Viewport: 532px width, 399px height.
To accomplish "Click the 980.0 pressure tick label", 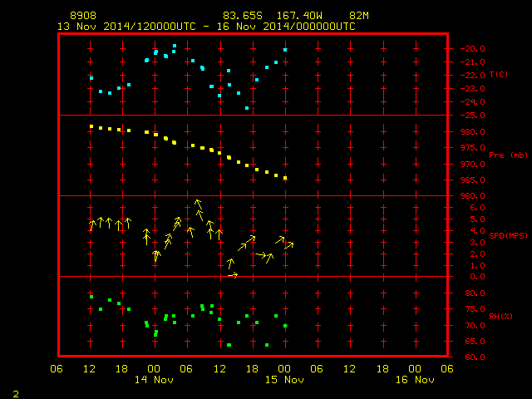I will point(473,131).
